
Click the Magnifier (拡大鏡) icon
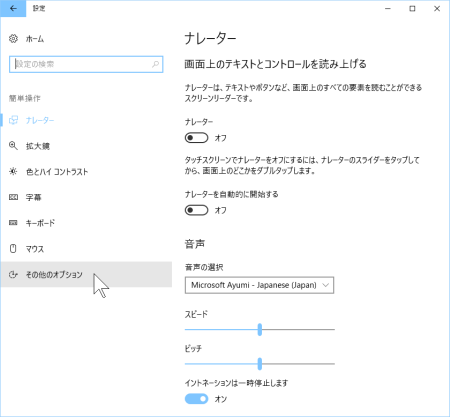[13, 146]
